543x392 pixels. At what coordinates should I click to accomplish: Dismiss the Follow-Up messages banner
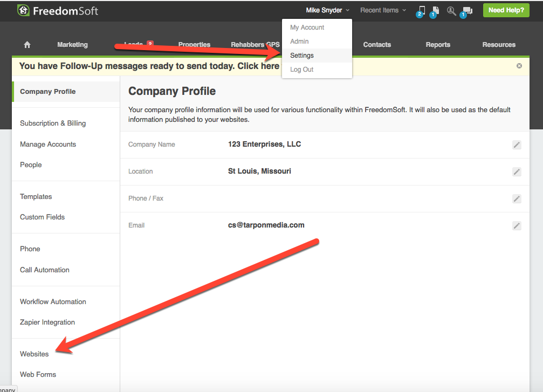[x=519, y=66]
